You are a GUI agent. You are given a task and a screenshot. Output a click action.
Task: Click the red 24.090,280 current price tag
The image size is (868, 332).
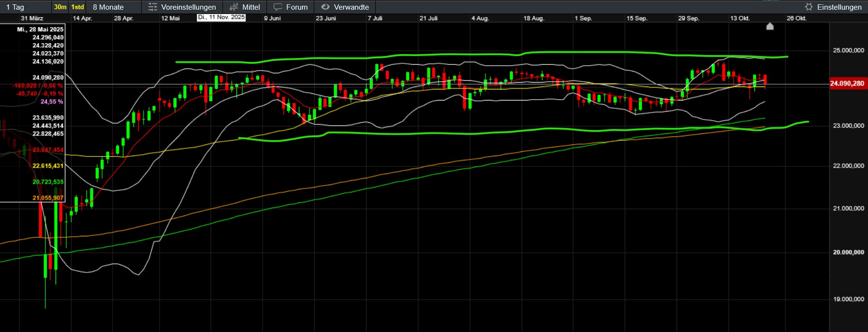847,84
